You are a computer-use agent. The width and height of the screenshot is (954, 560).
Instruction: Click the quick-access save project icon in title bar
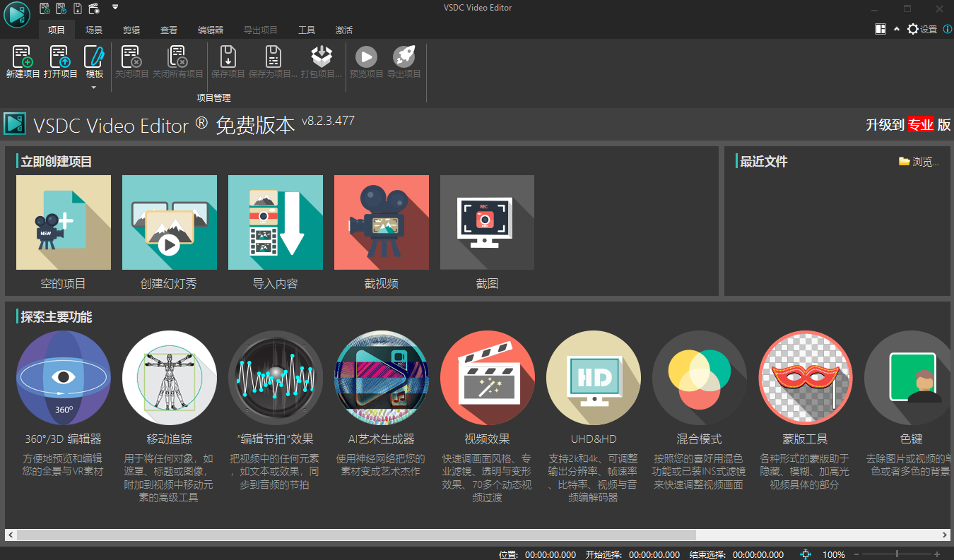(78, 8)
